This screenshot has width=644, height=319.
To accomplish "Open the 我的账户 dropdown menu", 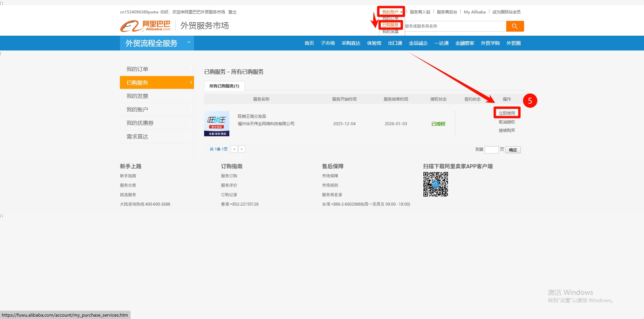I will 391,12.
